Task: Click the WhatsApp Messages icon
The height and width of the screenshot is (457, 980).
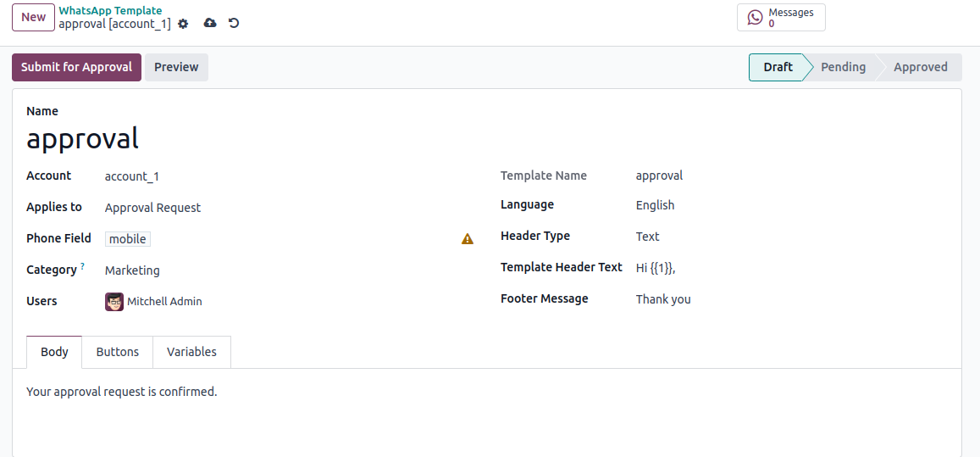Action: point(755,18)
